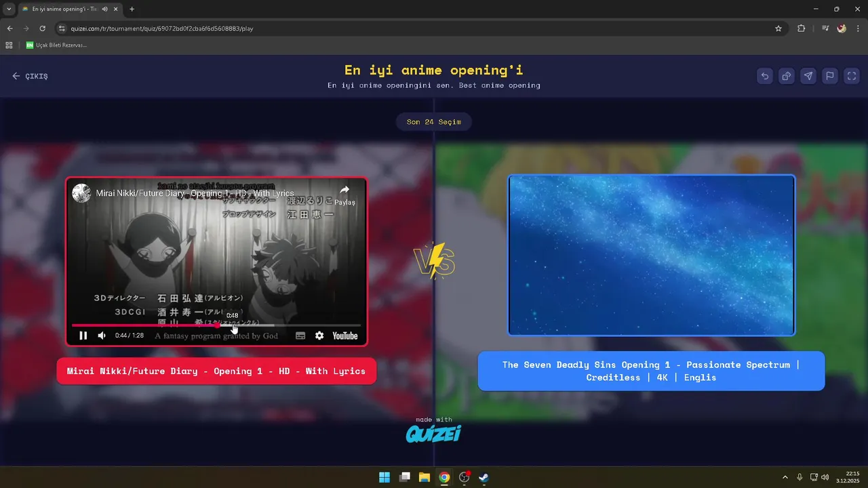Click the quizei.com address bar URL
868x488 pixels.
162,28
